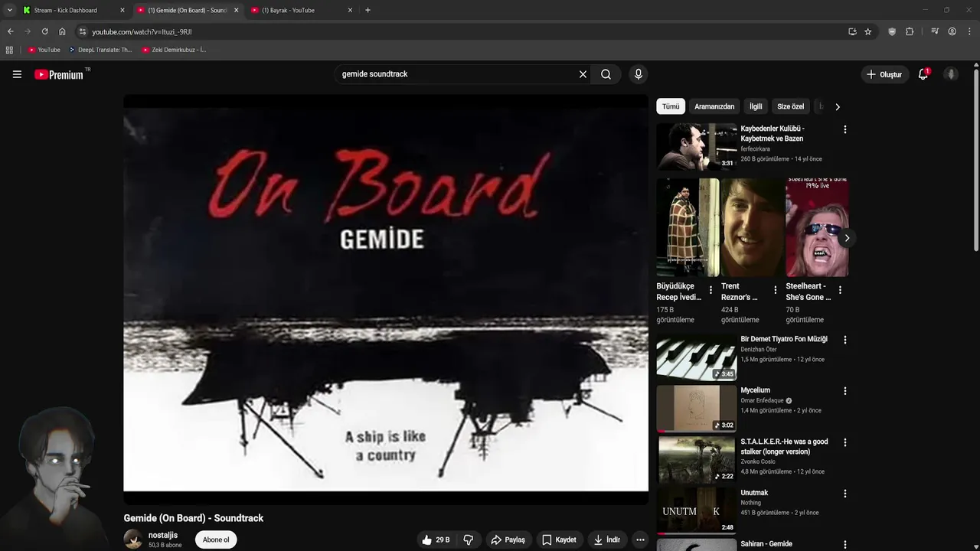The image size is (980, 551).
Task: Go back with browser back arrow
Action: pyautogui.click(x=10, y=31)
